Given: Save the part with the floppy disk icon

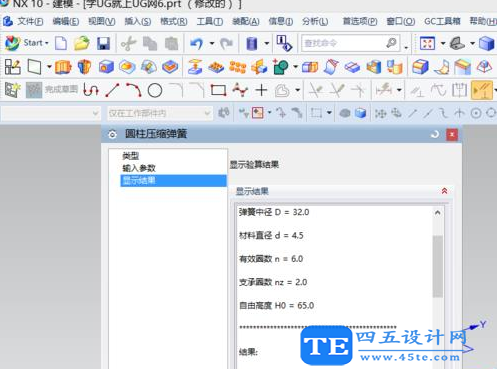Looking at the screenshot, I should (104, 44).
